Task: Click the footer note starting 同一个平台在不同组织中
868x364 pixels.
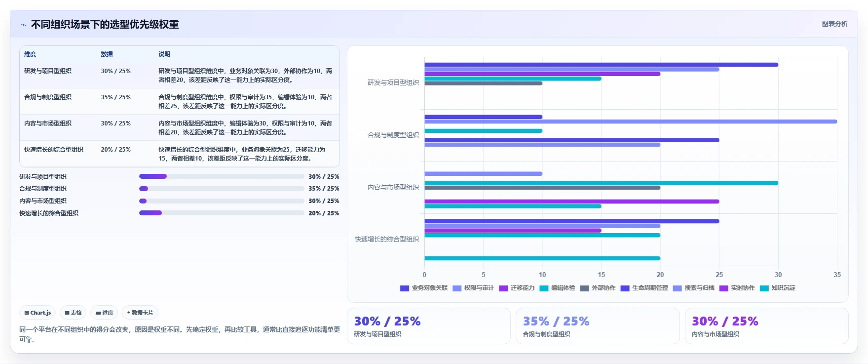Action: [180, 334]
